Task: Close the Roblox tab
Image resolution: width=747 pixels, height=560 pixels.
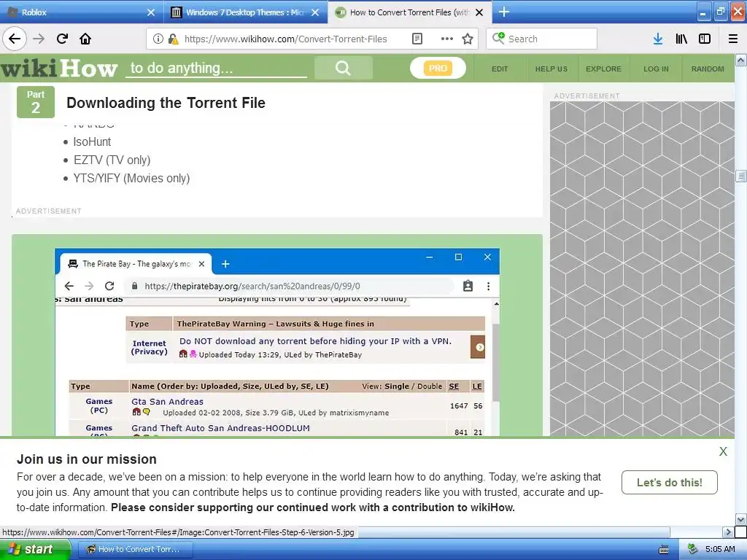Action: click(151, 12)
